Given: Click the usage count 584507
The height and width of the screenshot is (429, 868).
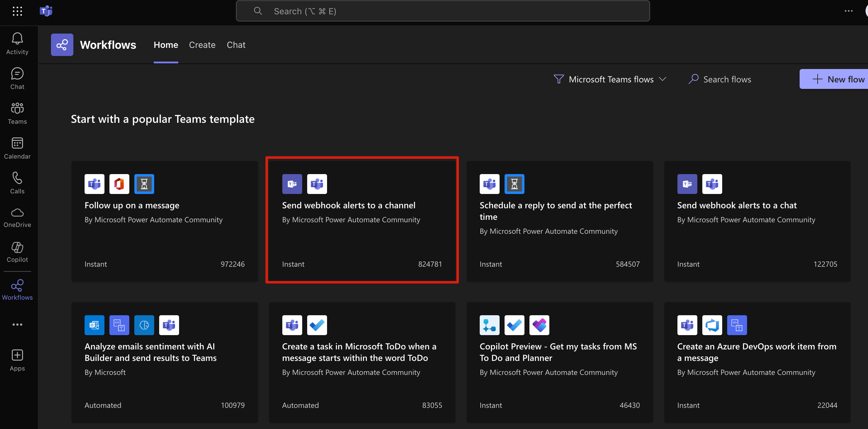Looking at the screenshot, I should pos(628,264).
